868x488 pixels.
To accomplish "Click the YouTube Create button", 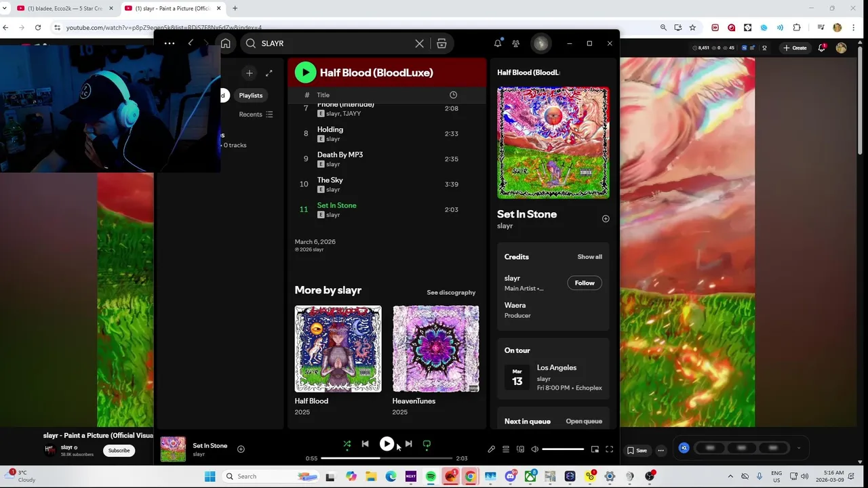I will (x=795, y=48).
